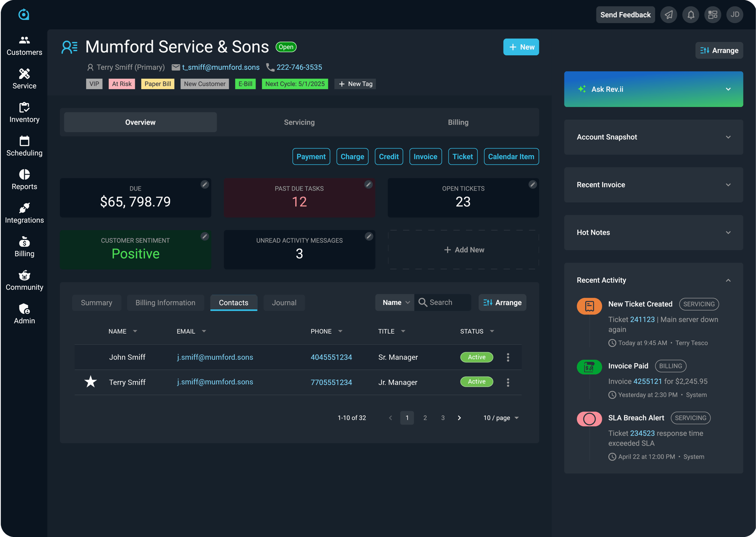Viewport: 756px width, 537px height.
Task: Open row actions for Terry Smiff
Action: (x=508, y=382)
